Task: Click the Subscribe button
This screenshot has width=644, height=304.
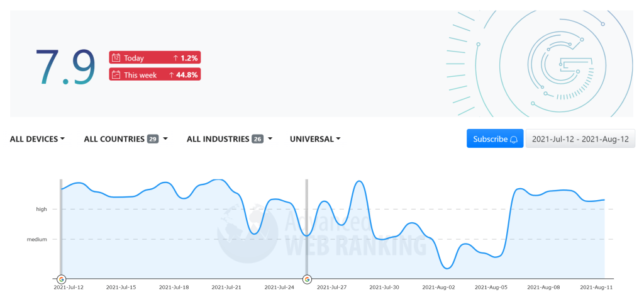Action: click(x=495, y=139)
